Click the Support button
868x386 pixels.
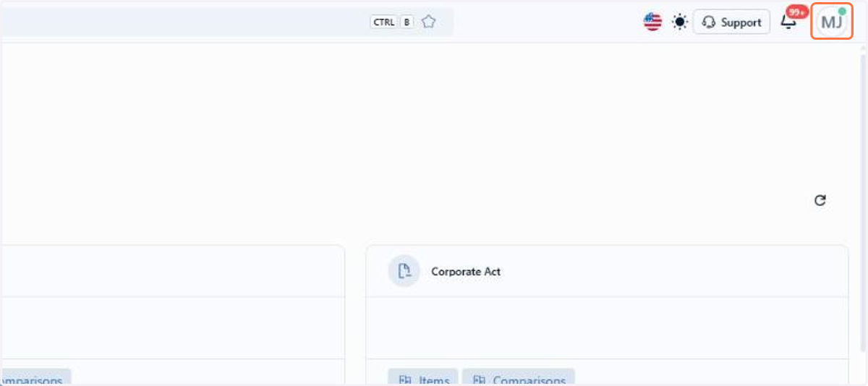pos(731,22)
